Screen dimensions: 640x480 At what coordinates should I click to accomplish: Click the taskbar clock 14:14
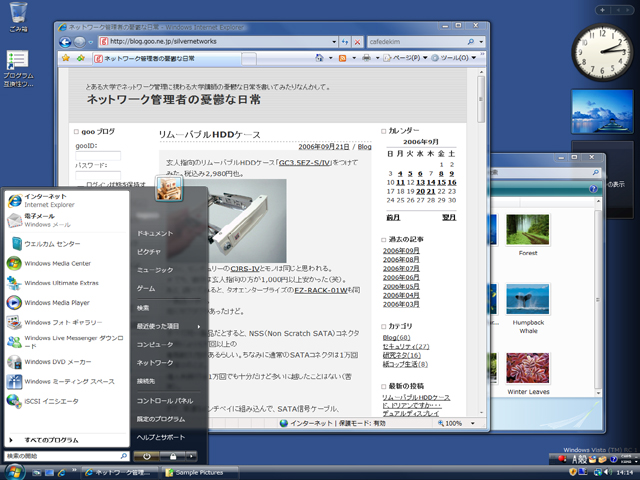pos(624,473)
